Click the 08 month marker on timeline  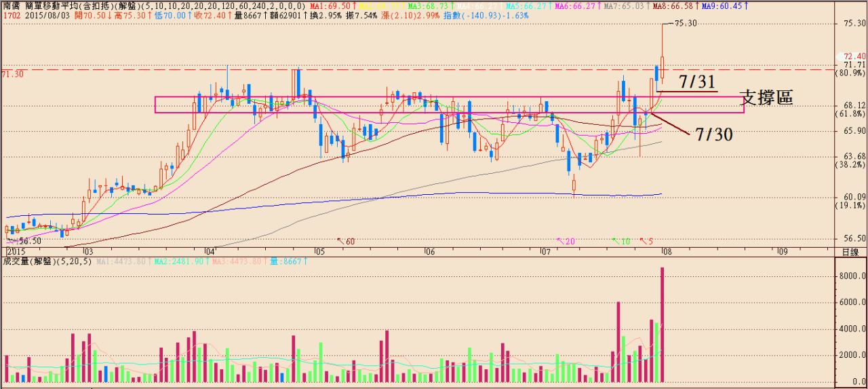667,251
